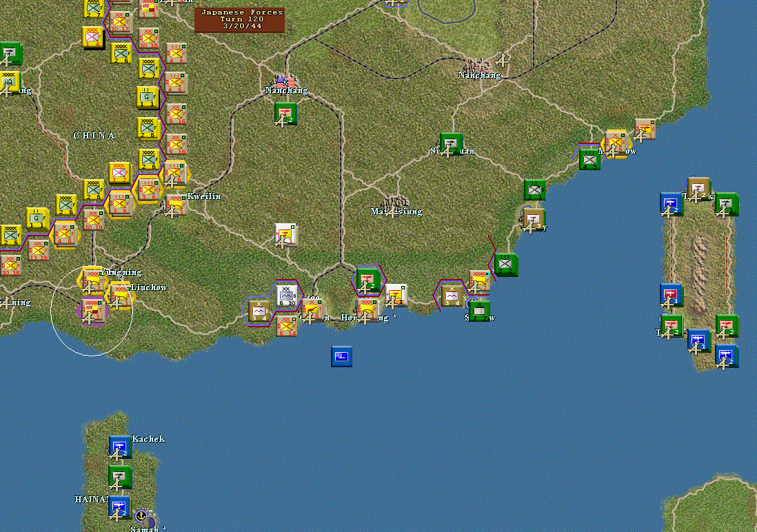757x532 pixels.
Task: Select green air unit in southeast Taiwan
Action: tap(726, 327)
